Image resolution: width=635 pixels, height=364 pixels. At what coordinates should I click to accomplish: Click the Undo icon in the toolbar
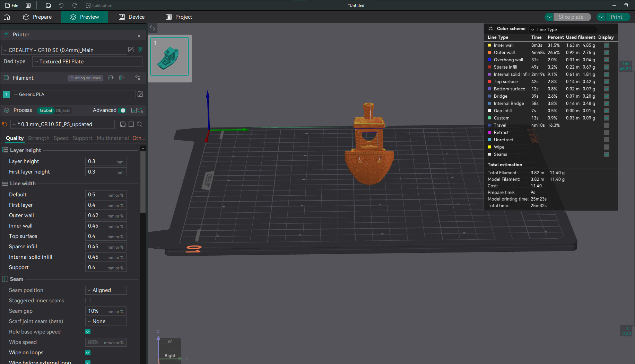pyautogui.click(x=61, y=5)
